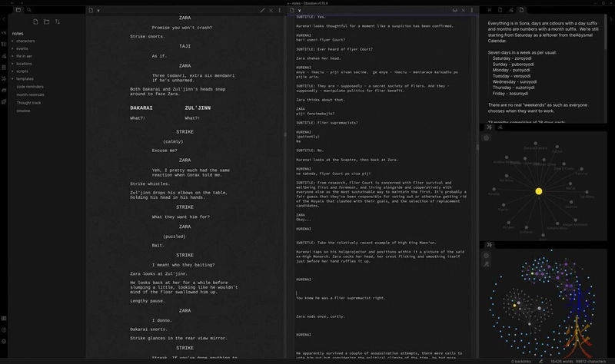The height and width of the screenshot is (364, 615).
Task: Open the timeline note
Action: point(23,111)
